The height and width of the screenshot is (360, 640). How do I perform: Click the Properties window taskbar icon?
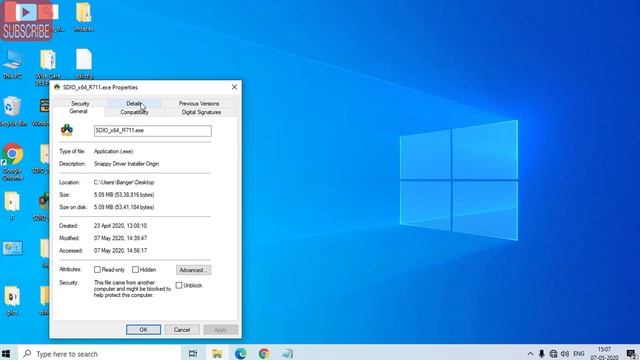tap(287, 353)
